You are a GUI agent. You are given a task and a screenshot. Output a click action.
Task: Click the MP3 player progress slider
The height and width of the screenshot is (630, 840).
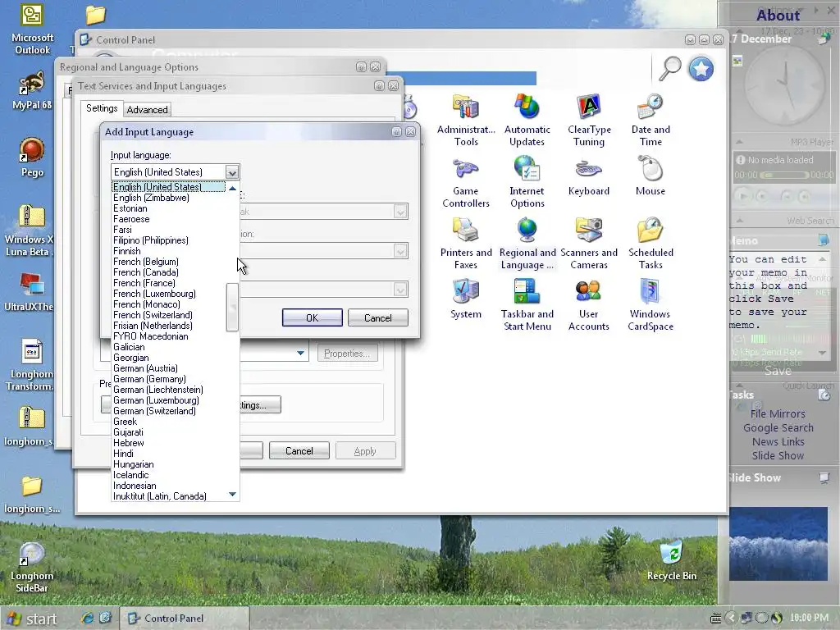pyautogui.click(x=783, y=175)
